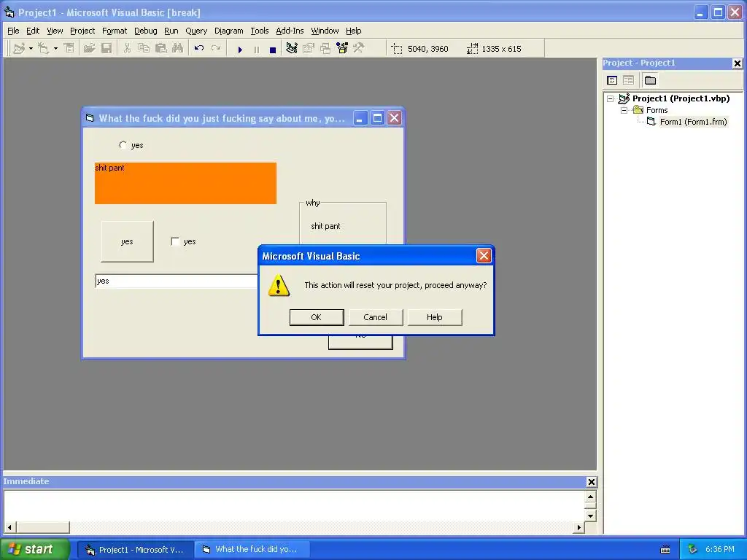Open the Run menu
The width and height of the screenshot is (747, 560).
(171, 31)
